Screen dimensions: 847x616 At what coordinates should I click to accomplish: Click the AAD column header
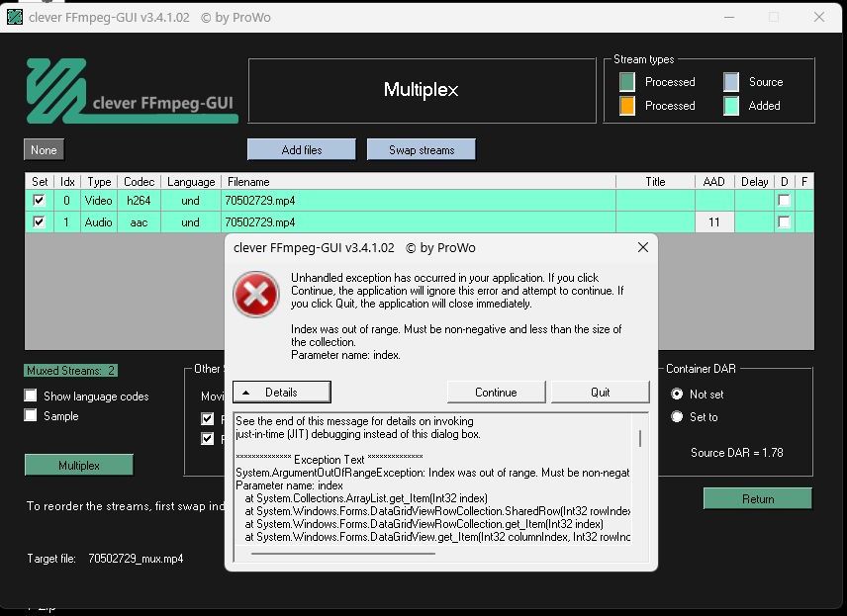[x=714, y=181]
